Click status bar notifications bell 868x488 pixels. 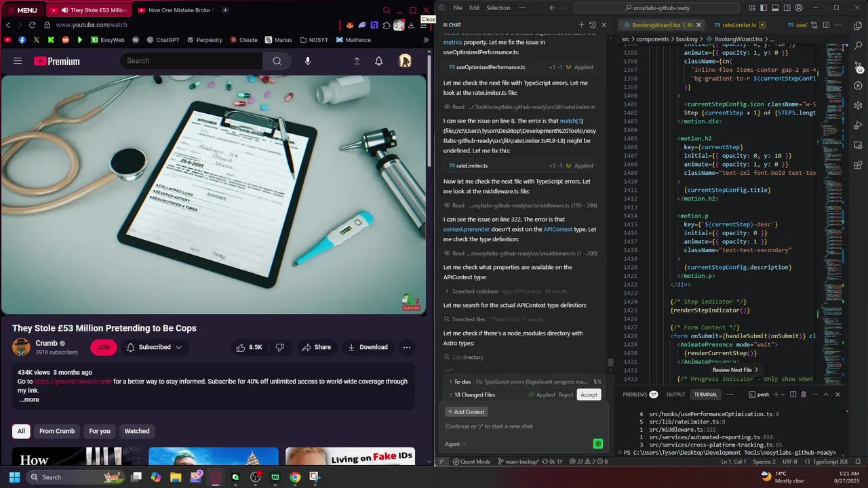(859, 462)
